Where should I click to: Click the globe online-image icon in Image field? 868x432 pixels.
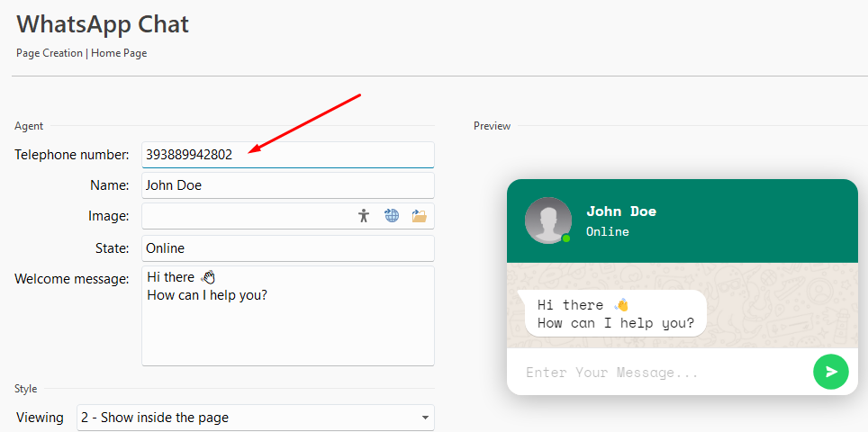pyautogui.click(x=392, y=215)
